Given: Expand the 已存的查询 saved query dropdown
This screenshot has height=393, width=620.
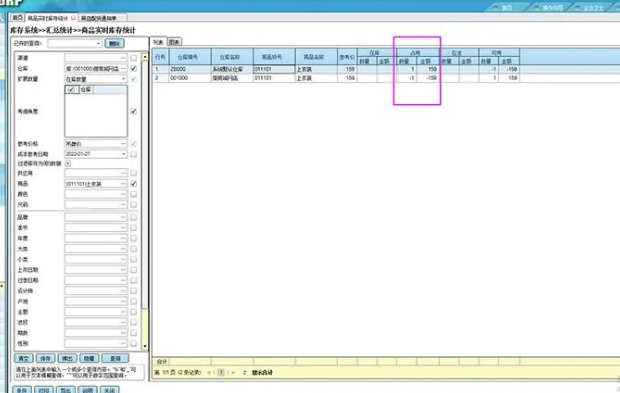Looking at the screenshot, I should point(98,43).
